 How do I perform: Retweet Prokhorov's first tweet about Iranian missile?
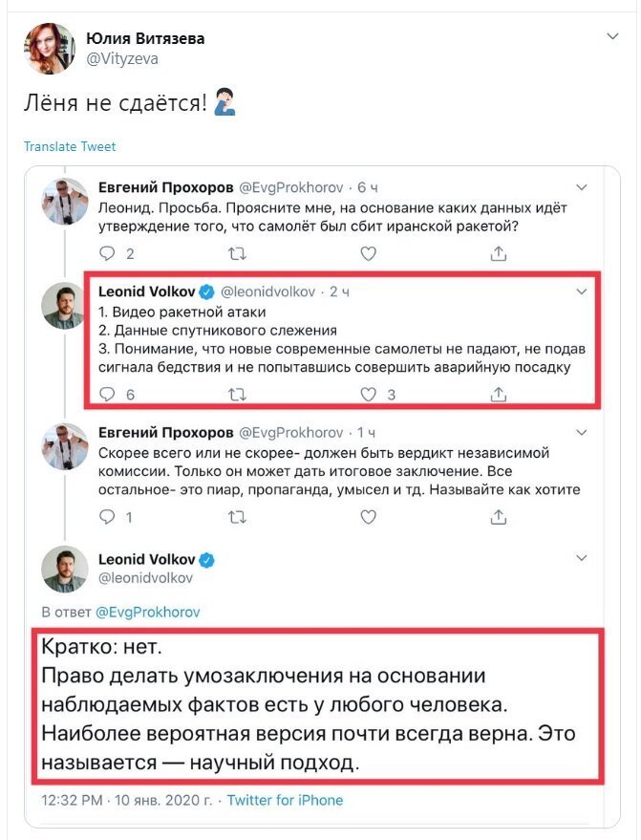coord(237,253)
